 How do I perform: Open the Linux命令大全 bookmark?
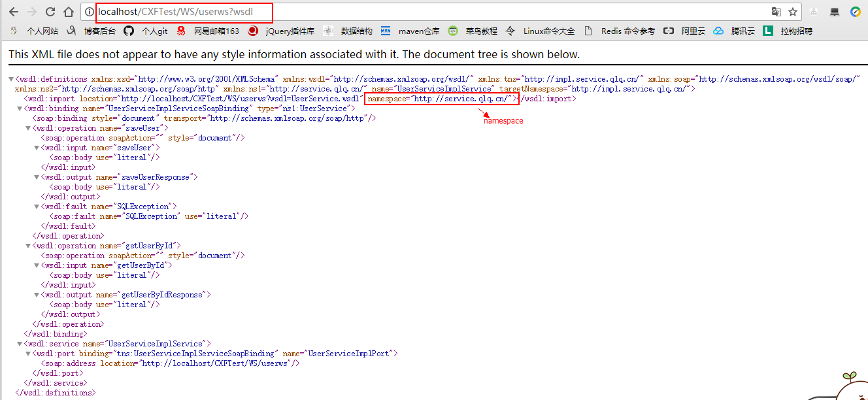541,31
